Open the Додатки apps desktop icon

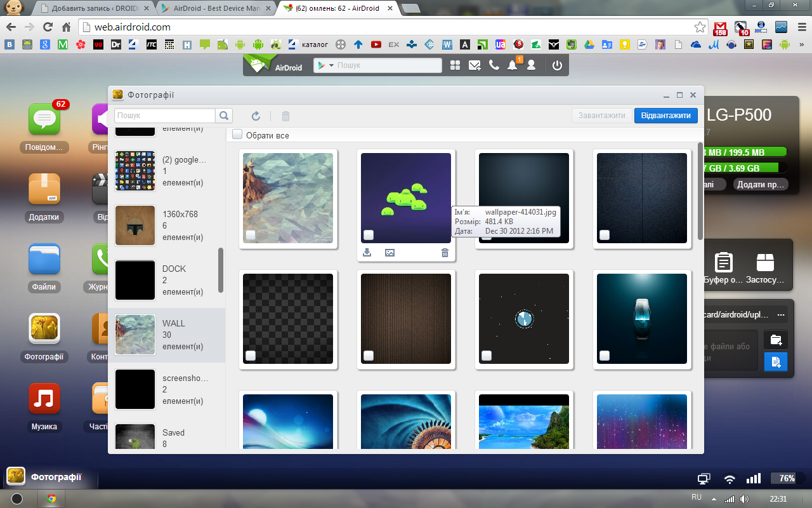(44, 189)
